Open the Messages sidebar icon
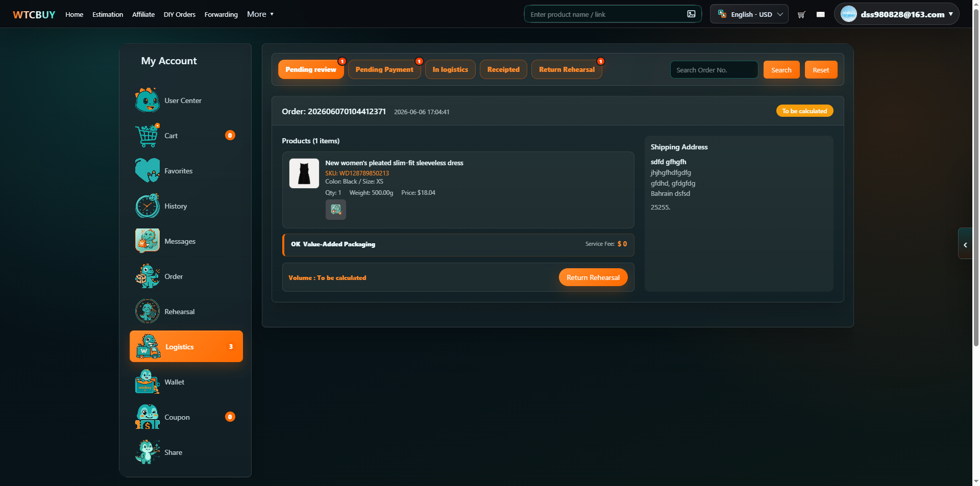The image size is (980, 486). [x=148, y=241]
